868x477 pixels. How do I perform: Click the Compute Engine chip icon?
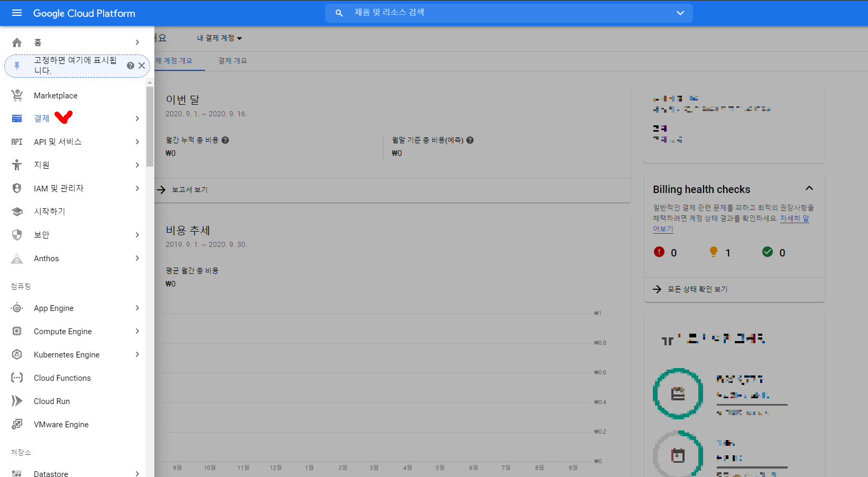[x=17, y=331]
